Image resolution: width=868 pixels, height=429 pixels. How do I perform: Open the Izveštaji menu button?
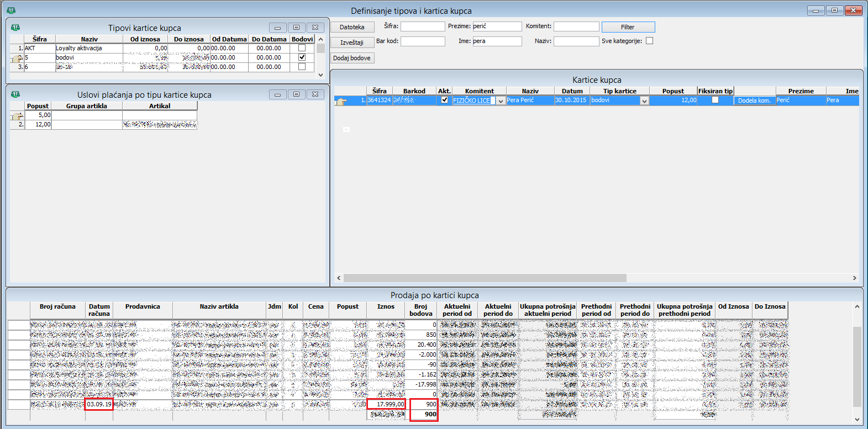(352, 43)
